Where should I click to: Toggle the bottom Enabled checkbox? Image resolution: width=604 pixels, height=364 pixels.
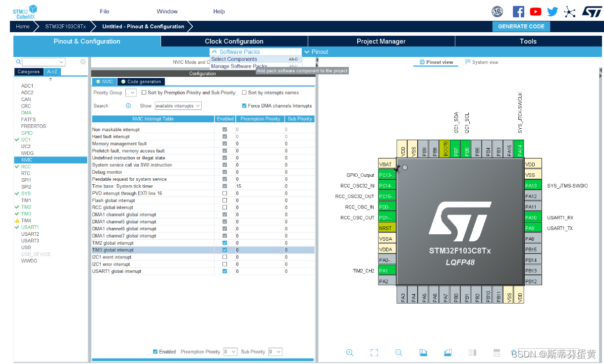(x=156, y=352)
